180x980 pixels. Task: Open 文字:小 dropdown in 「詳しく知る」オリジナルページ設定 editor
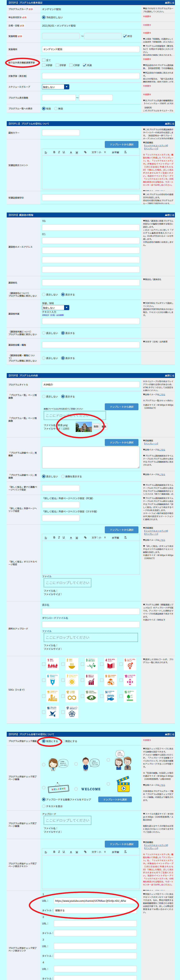(x=99, y=538)
